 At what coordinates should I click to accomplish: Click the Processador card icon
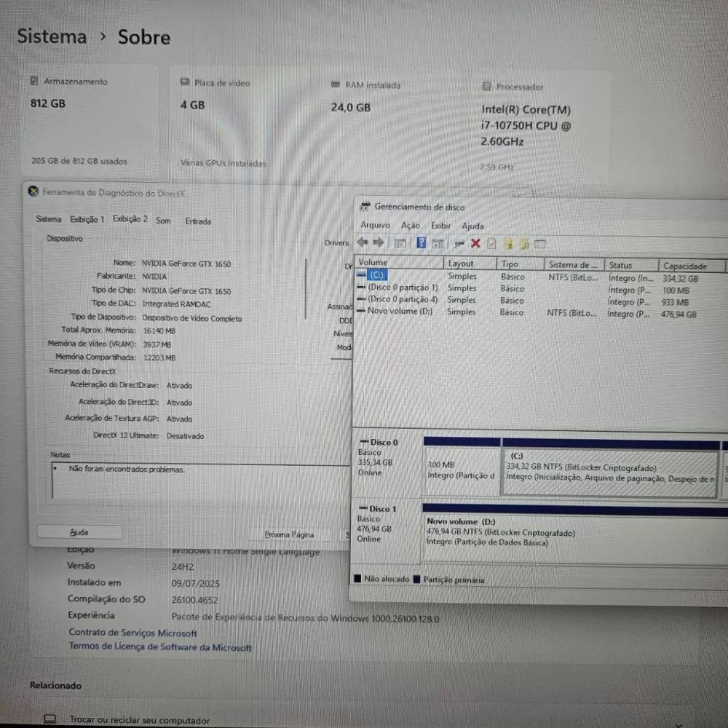tap(486, 87)
